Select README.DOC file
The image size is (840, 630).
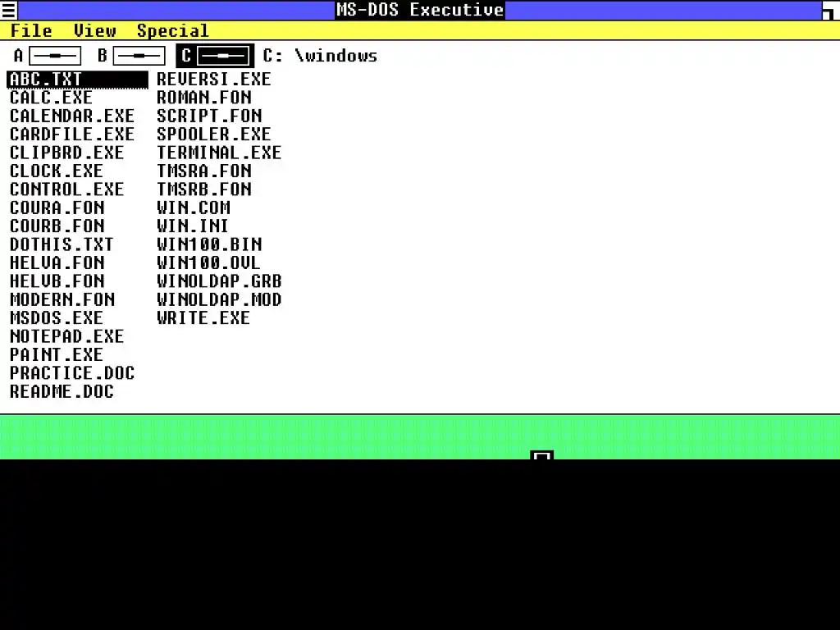[62, 391]
